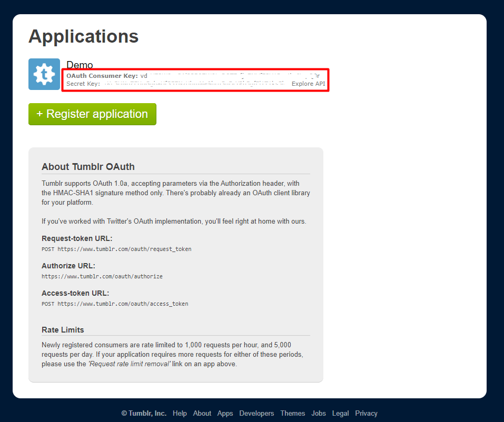Image resolution: width=504 pixels, height=422 pixels.
Task: Open the Apps footer link
Action: coord(225,413)
